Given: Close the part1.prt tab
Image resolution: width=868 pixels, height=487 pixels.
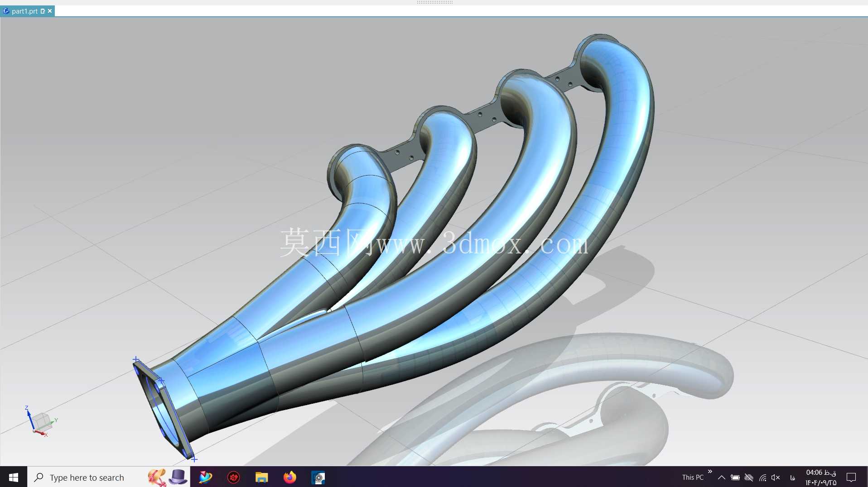Looking at the screenshot, I should pyautogui.click(x=50, y=11).
